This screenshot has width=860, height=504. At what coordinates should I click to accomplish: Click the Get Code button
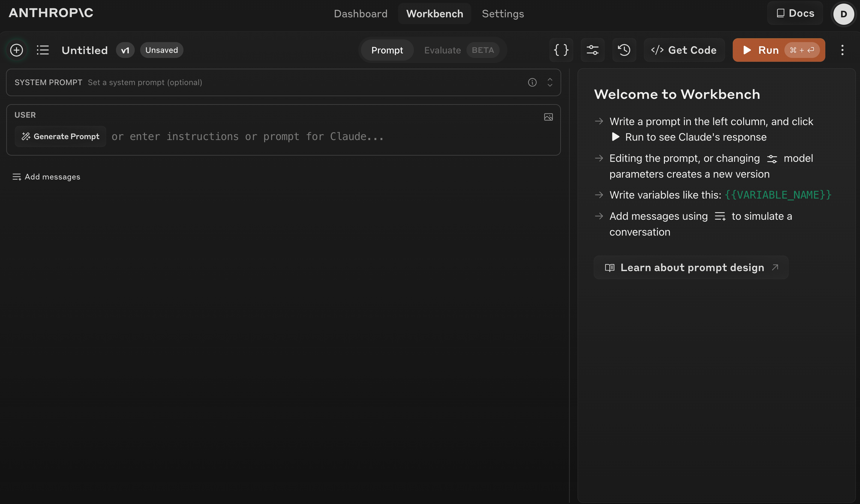684,50
